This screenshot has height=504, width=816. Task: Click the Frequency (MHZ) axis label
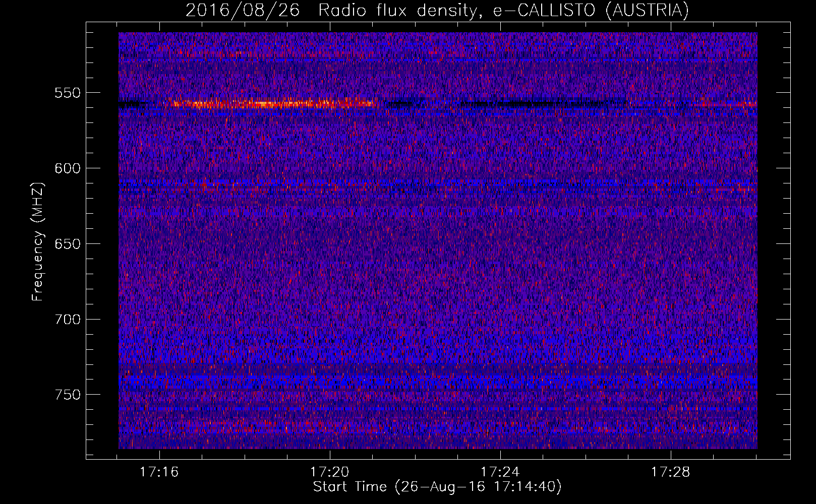(37, 241)
